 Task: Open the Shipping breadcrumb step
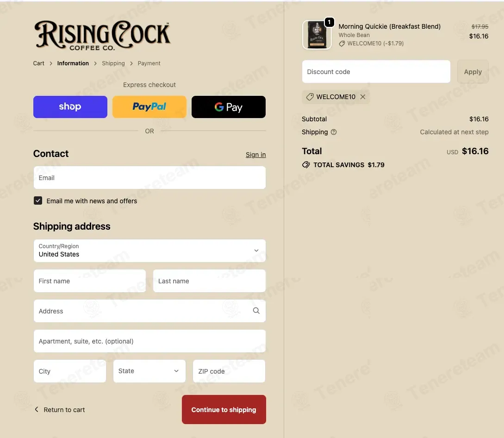[x=113, y=63]
